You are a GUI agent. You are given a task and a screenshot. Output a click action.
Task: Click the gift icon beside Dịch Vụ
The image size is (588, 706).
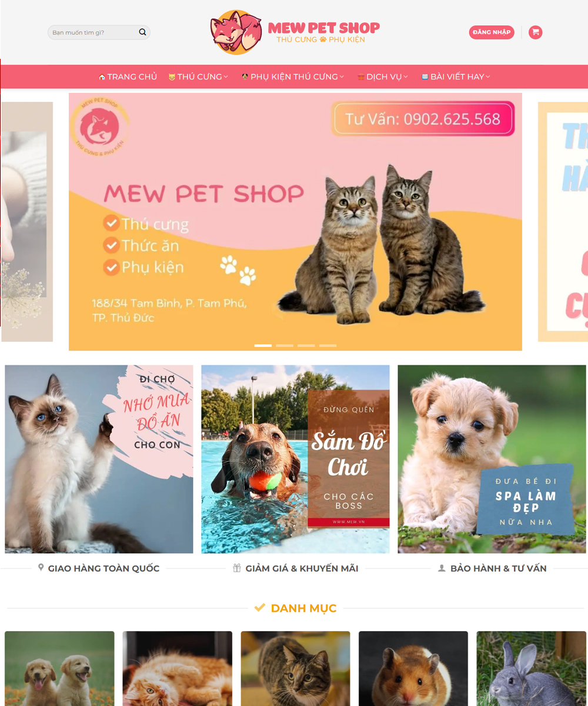(360, 77)
